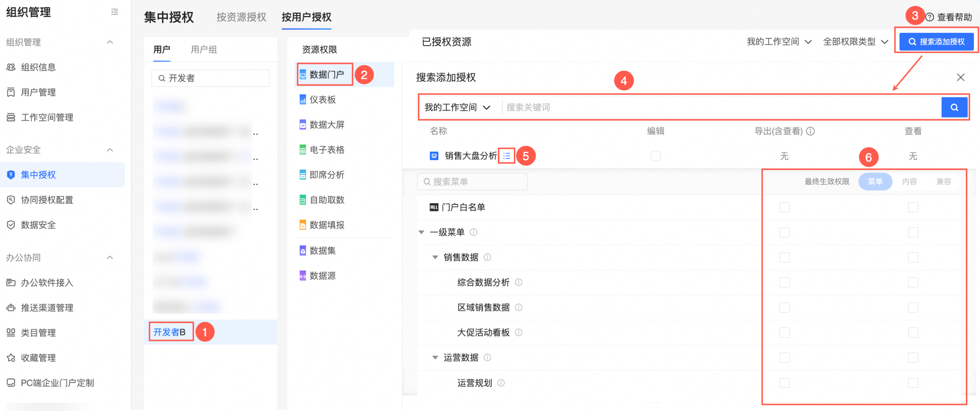The width and height of the screenshot is (980, 411).
Task: Close the 搜索添加授权 panel
Action: [x=960, y=77]
